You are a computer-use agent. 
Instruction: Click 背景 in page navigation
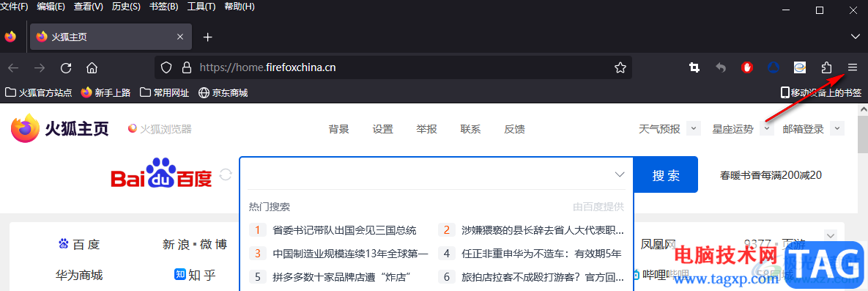[339, 129]
